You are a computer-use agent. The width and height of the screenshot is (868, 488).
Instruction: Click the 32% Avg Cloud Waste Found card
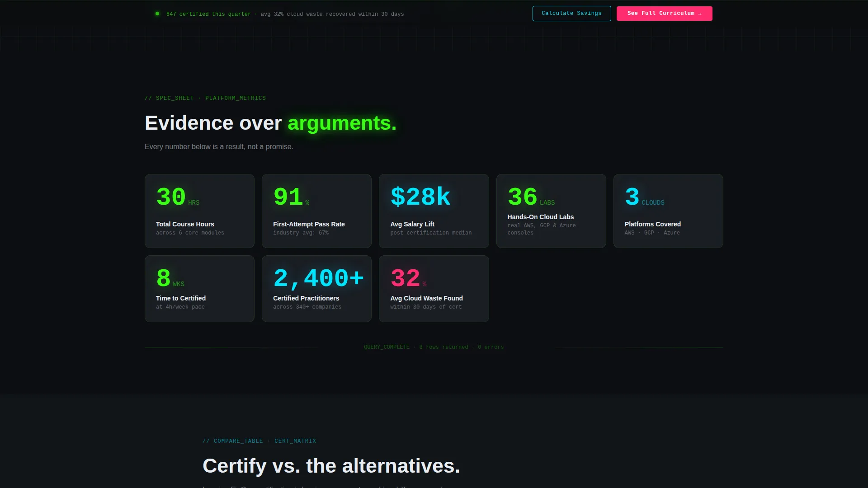[x=434, y=289]
